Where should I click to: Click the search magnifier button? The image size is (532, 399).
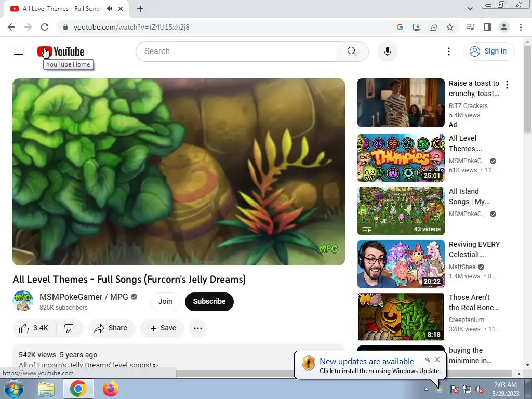[x=352, y=51]
